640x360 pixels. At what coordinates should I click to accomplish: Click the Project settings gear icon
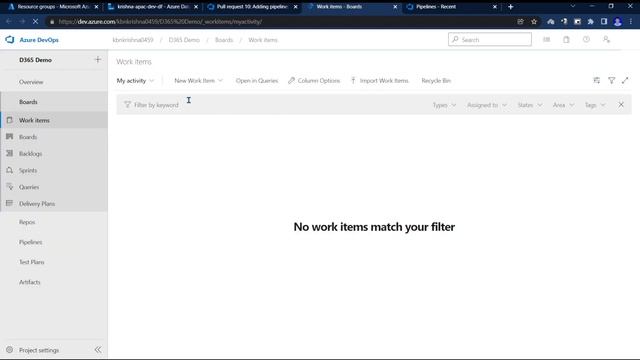10,350
